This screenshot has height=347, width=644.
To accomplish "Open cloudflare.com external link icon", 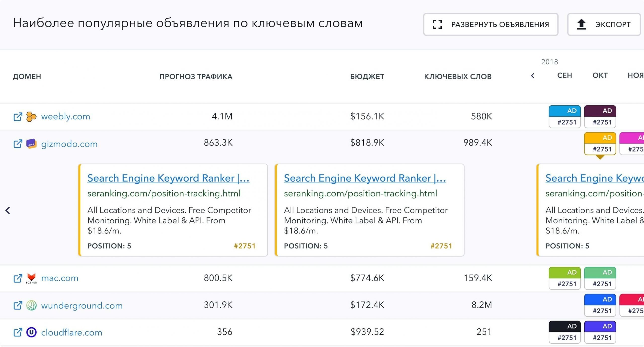I will (18, 332).
